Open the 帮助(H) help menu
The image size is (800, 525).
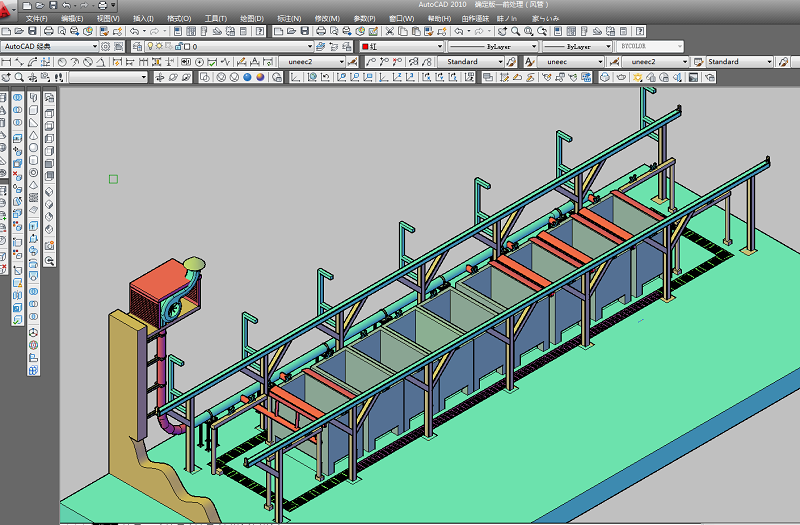[x=439, y=19]
